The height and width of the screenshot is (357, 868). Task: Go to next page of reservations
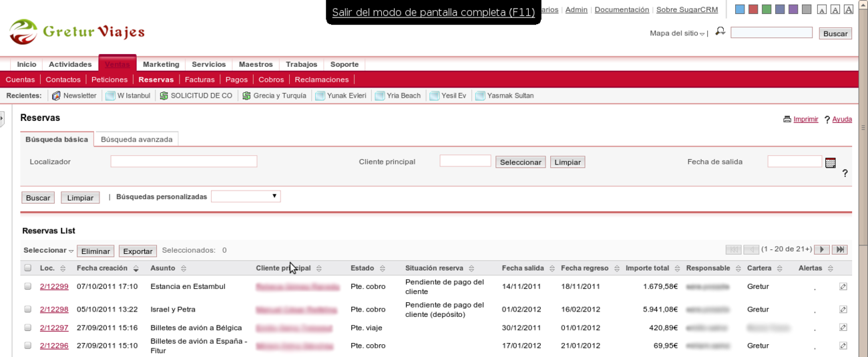click(x=822, y=249)
